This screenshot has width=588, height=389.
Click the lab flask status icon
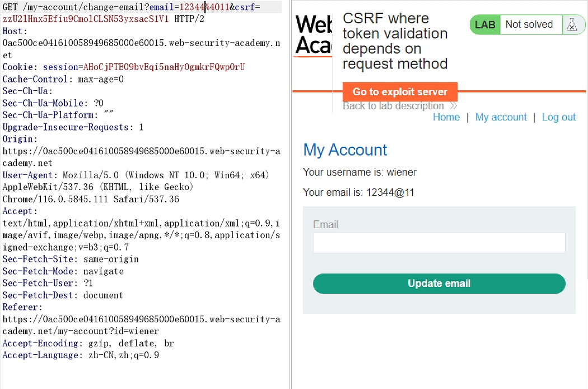click(x=572, y=25)
